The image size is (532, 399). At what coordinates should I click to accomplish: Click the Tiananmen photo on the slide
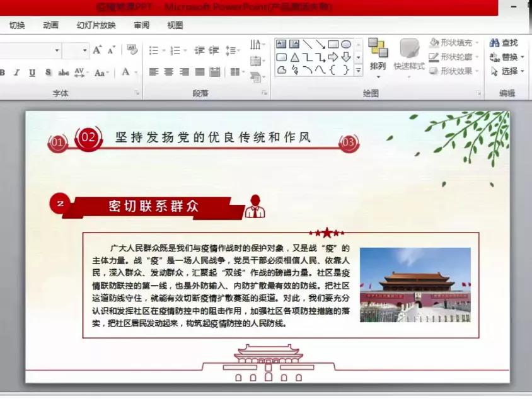tap(415, 284)
